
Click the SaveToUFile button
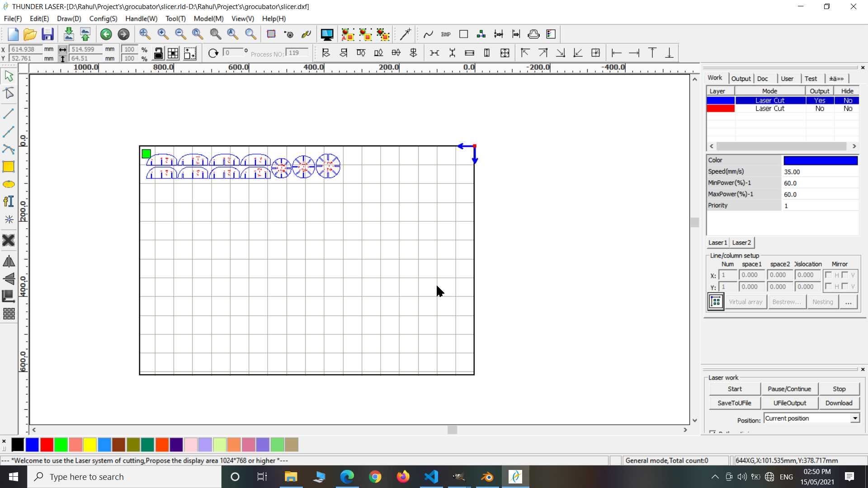735,403
